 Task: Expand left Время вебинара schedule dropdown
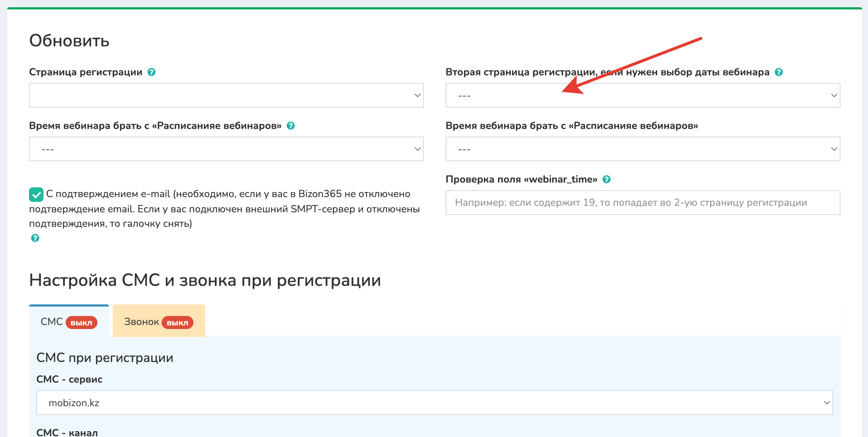click(226, 149)
